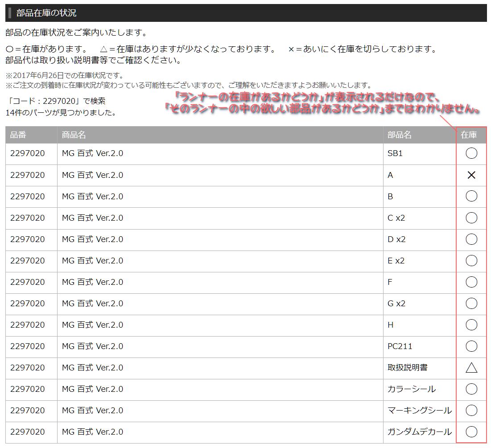This screenshot has width=491, height=448.
Task: Click the 部品代は取り扱い説明書 notice line
Action: [94, 60]
